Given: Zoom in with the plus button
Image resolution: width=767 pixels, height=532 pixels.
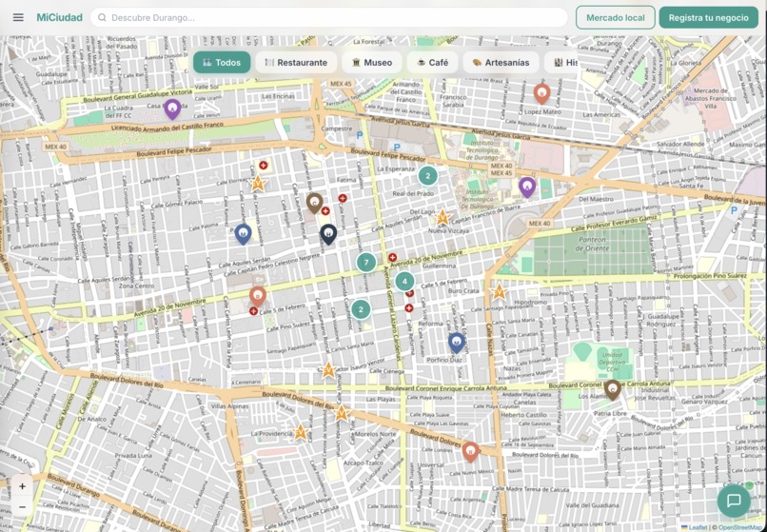Looking at the screenshot, I should [x=22, y=486].
